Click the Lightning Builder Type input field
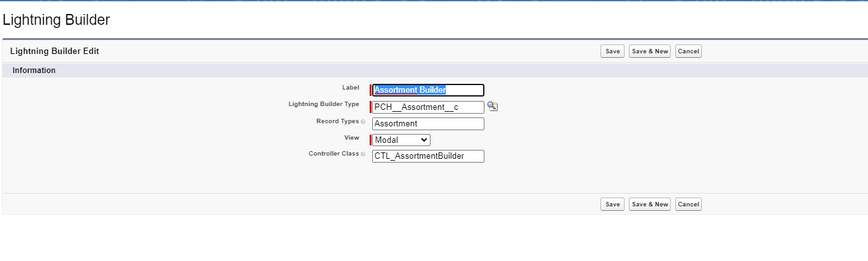The height and width of the screenshot is (261, 868). pyautogui.click(x=428, y=107)
